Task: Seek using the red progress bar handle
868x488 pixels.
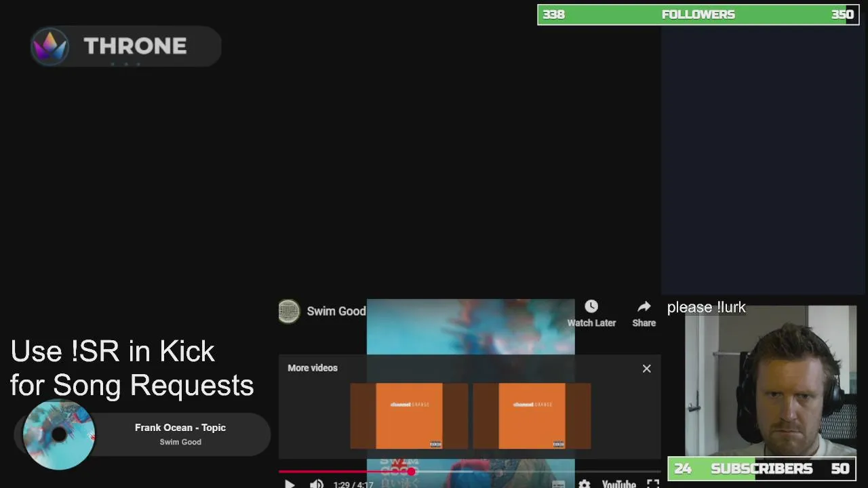Action: click(411, 471)
